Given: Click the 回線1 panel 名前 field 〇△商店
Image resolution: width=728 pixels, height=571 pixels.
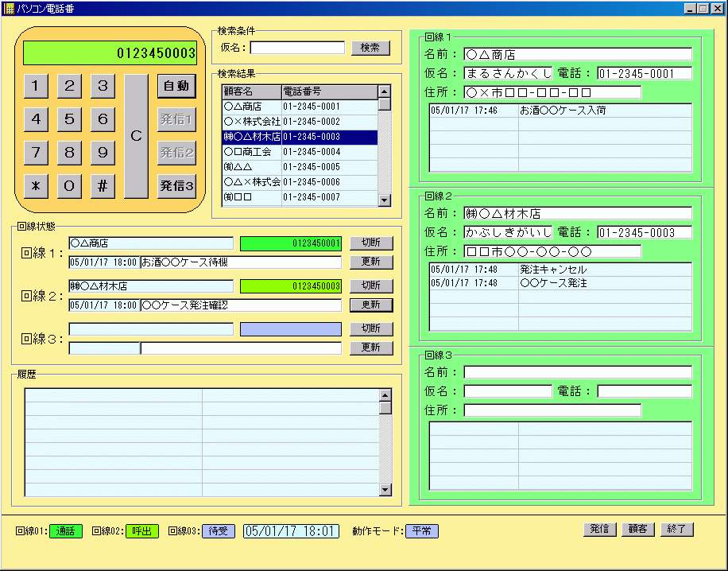Looking at the screenshot, I should click(x=578, y=54).
